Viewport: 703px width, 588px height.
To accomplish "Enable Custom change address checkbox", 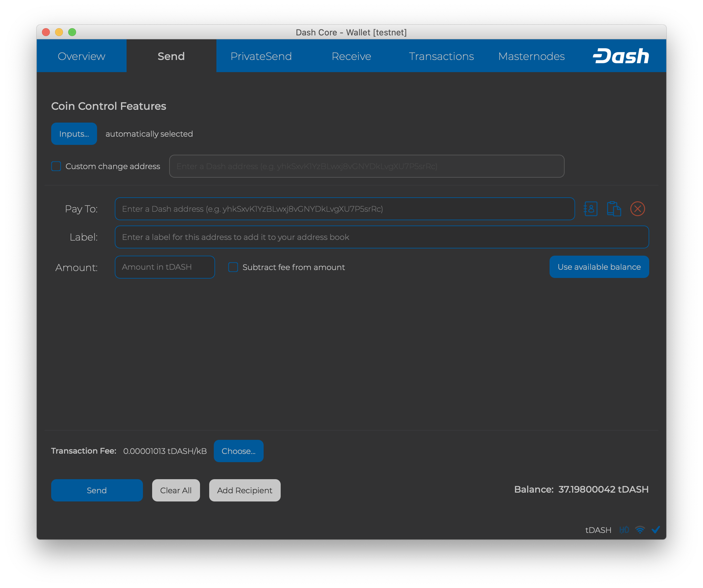I will click(x=56, y=166).
